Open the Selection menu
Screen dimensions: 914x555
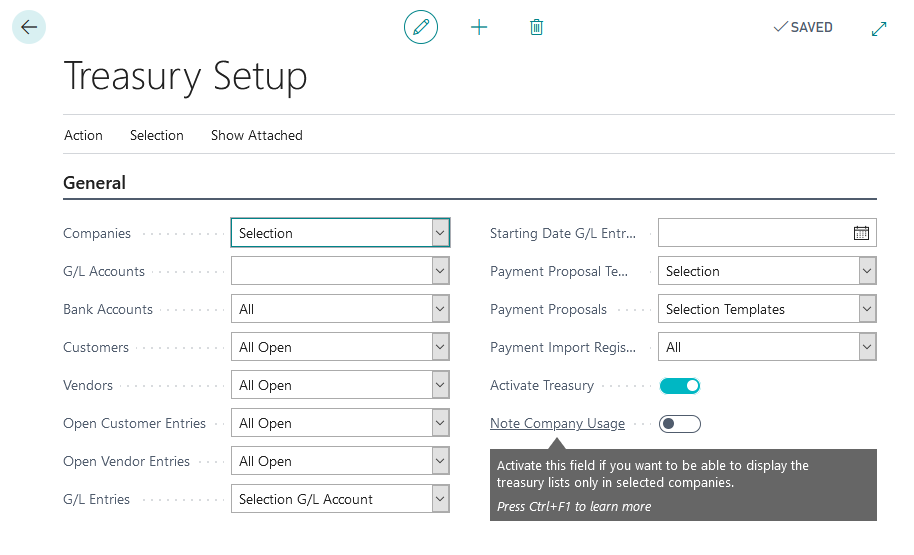coord(157,135)
